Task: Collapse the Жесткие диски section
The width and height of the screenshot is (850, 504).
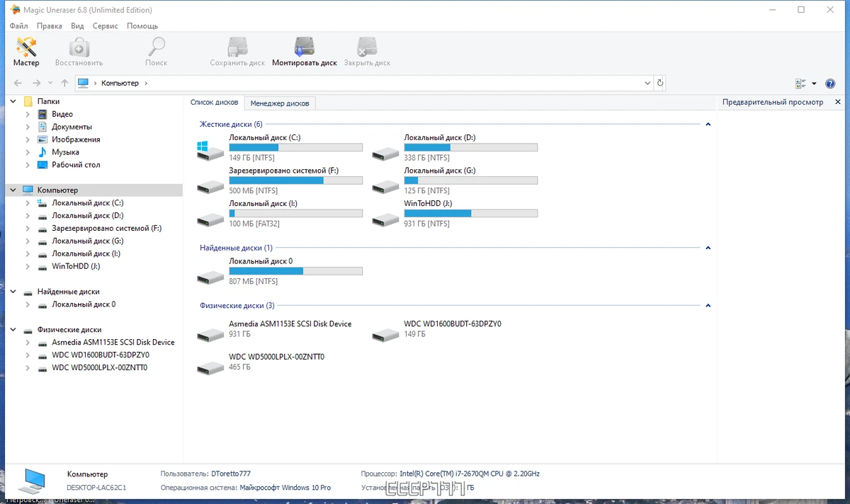Action: (708, 125)
